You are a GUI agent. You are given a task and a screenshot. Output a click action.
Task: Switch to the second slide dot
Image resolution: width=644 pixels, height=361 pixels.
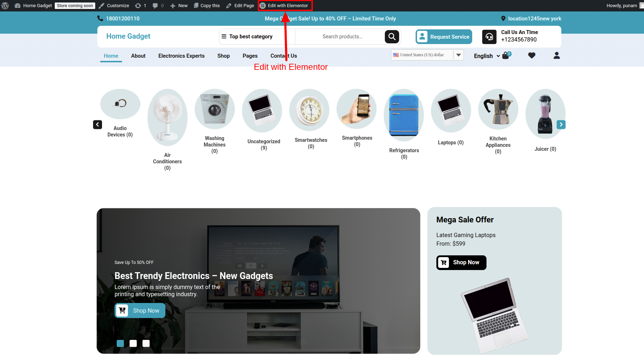point(133,343)
